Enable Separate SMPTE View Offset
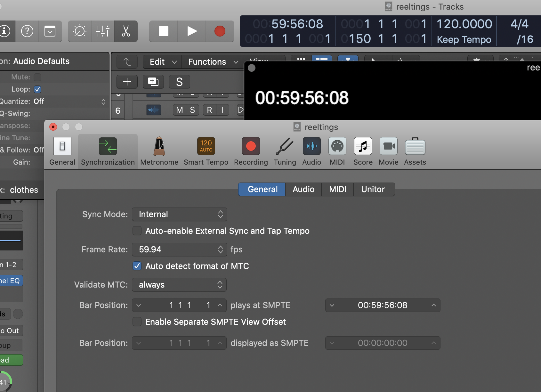This screenshot has height=392, width=541. point(137,322)
